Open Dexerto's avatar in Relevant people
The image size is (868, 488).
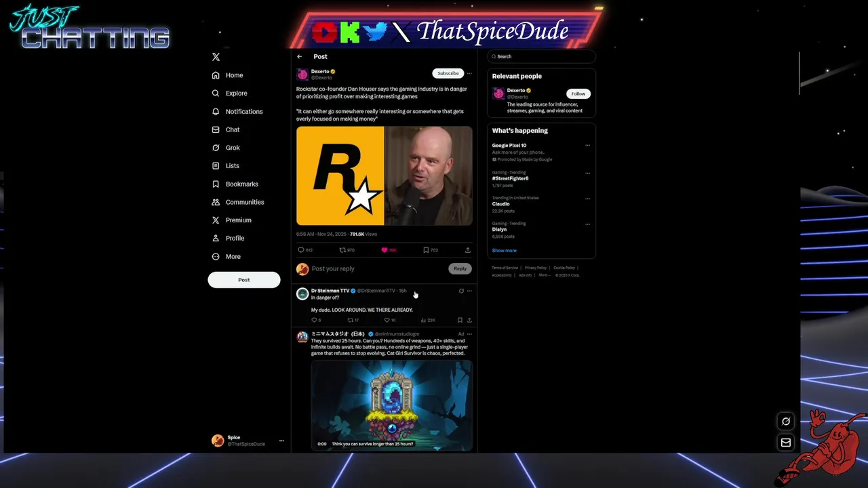coord(498,93)
